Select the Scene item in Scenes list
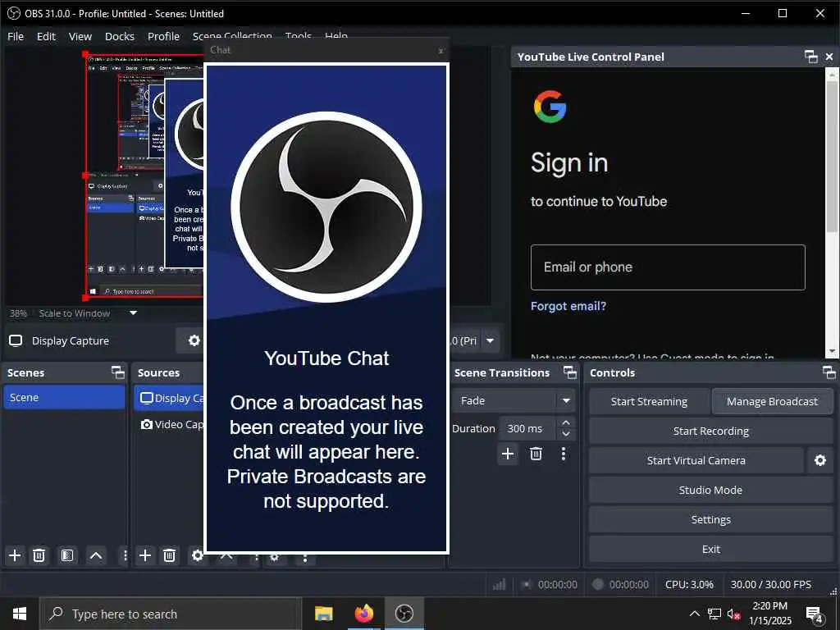This screenshot has height=630, width=840. coord(64,398)
